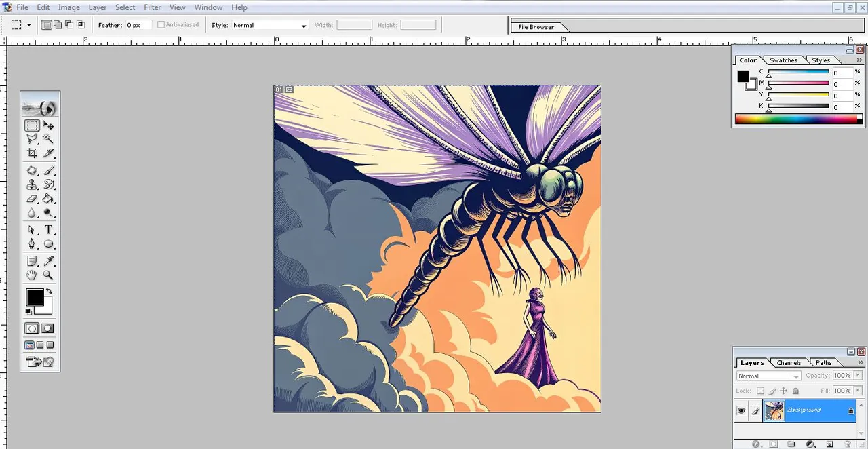The height and width of the screenshot is (449, 868).
Task: Switch to the Paths tab
Action: 824,363
